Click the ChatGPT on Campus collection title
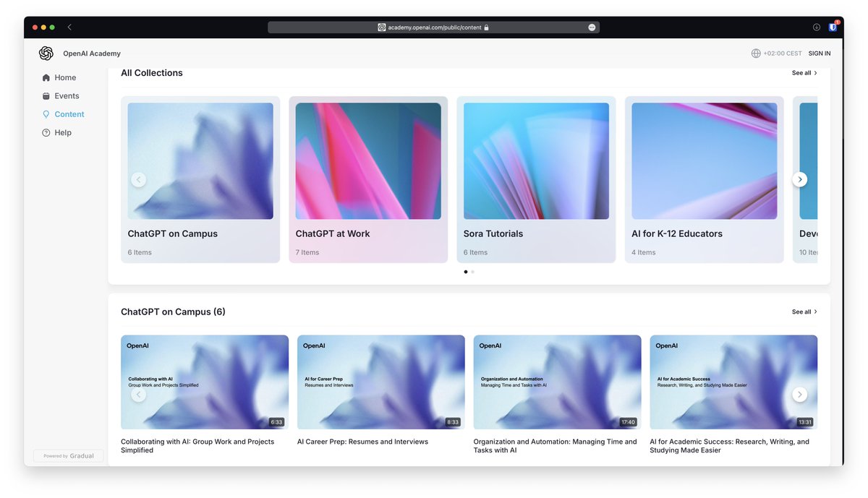The width and height of the screenshot is (868, 498). click(x=173, y=233)
